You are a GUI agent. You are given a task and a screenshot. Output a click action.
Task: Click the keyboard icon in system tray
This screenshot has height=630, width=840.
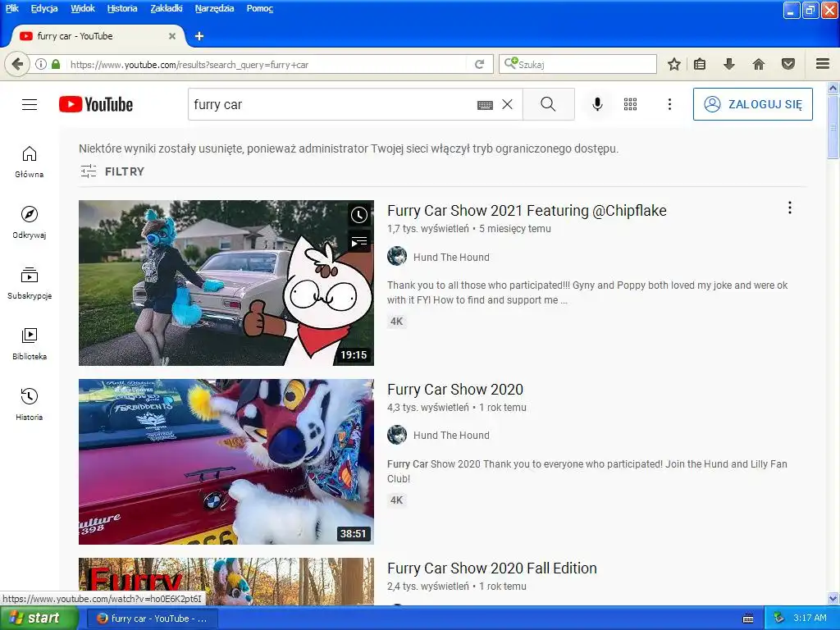(x=748, y=619)
